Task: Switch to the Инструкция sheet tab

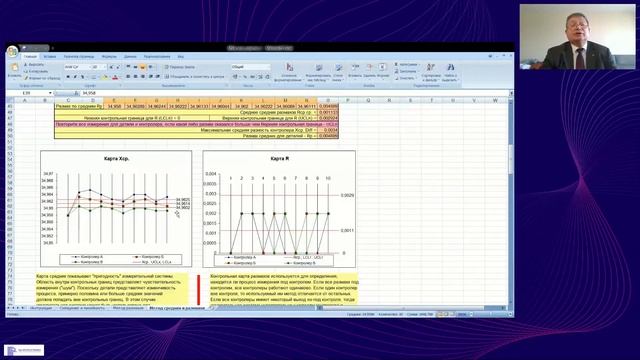Action: (41, 308)
